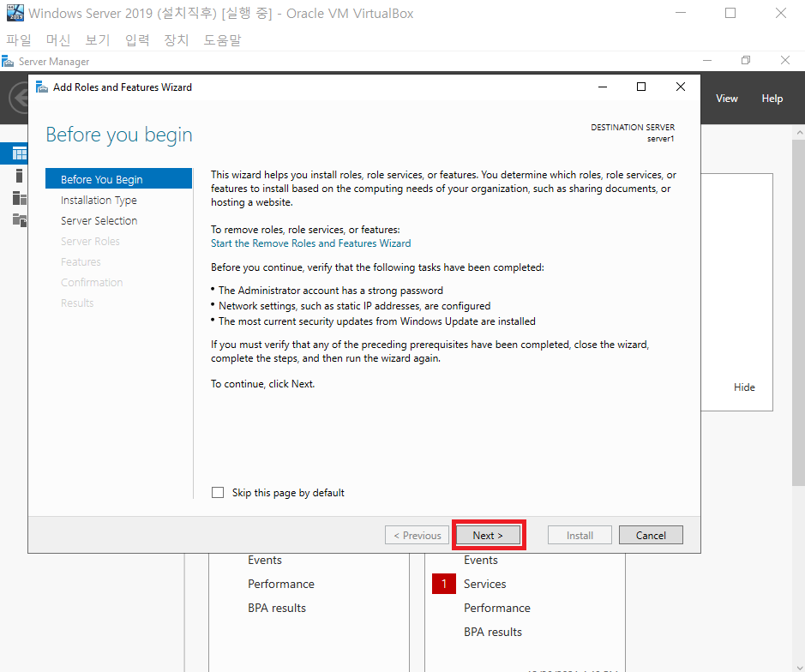
Task: Close the Add Roles wizard window
Action: click(680, 87)
